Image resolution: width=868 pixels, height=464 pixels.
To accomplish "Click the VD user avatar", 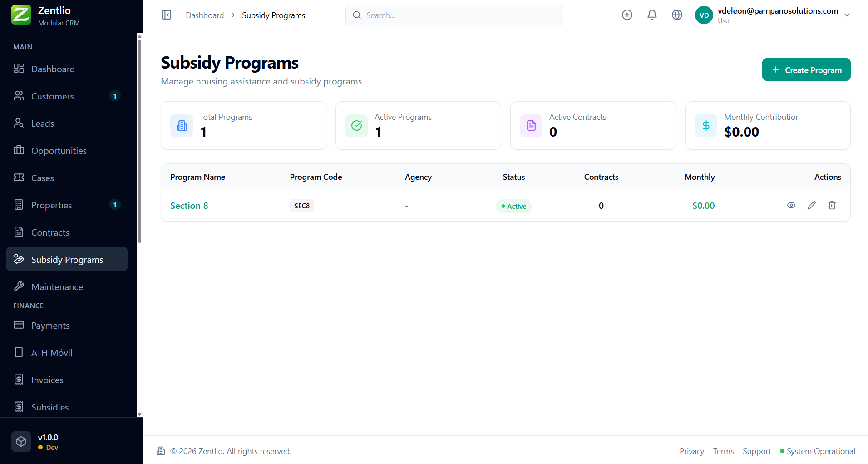I will point(704,15).
